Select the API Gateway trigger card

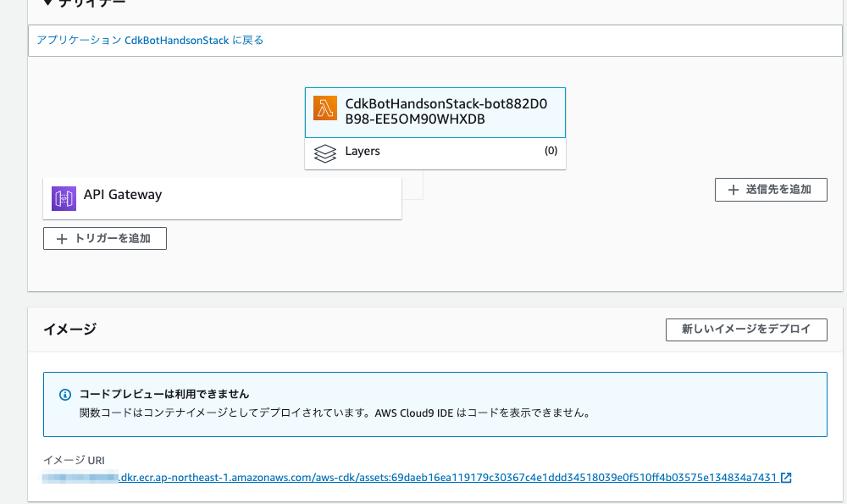coord(222,198)
